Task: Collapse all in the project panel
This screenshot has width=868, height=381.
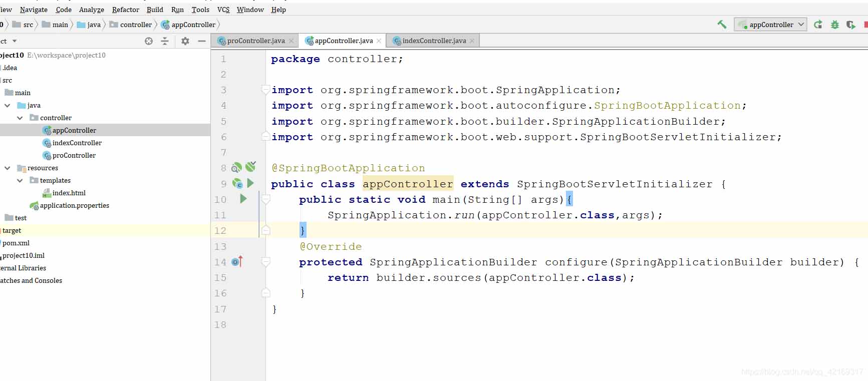Action: pyautogui.click(x=165, y=41)
